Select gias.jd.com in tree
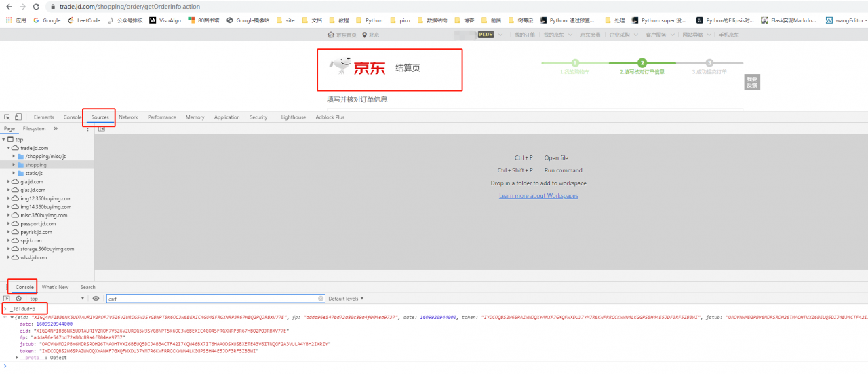Screen dimensions: 868x374 click(x=33, y=190)
